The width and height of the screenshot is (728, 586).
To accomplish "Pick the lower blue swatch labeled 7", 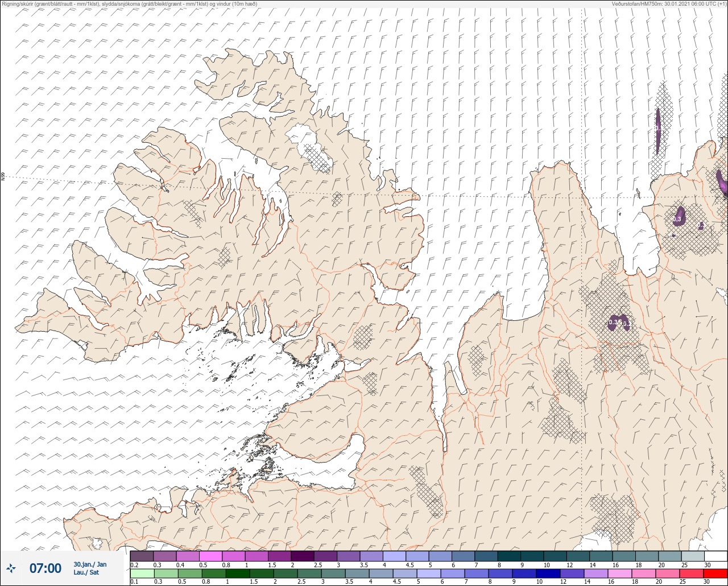I will click(x=476, y=573).
